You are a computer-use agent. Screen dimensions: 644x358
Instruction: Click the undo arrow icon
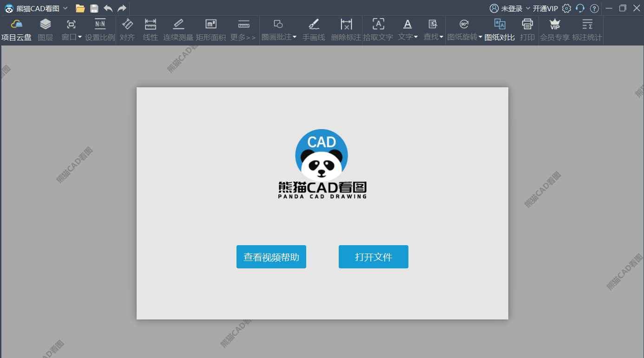point(108,8)
